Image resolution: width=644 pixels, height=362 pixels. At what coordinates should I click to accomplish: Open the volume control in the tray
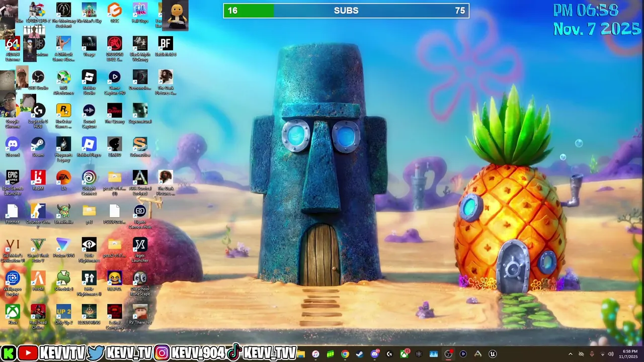[611, 354]
